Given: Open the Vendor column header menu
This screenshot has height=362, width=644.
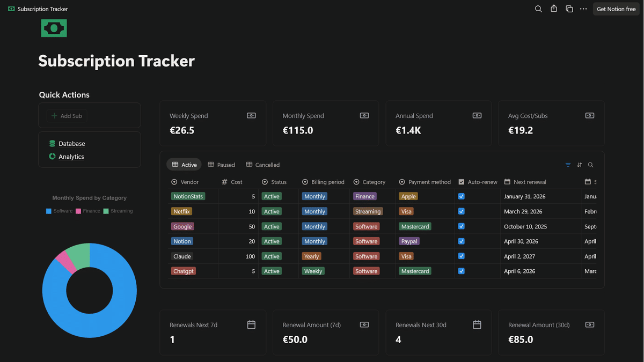Looking at the screenshot, I should pos(193,182).
